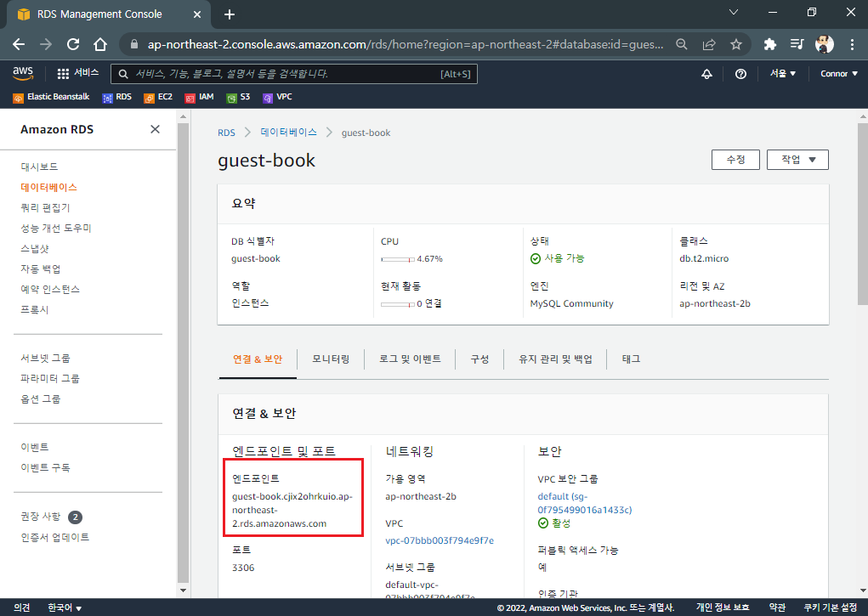Open 의견 feedback in footer
Image resolution: width=868 pixels, height=616 pixels.
(21, 608)
